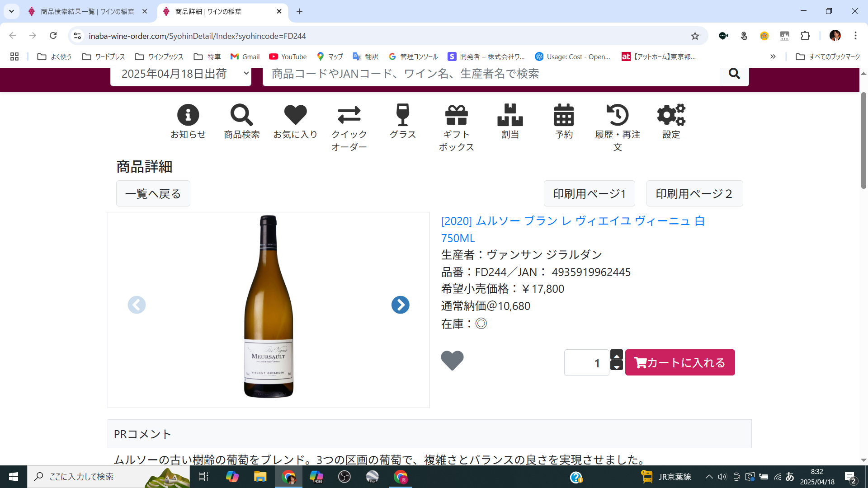Open the Chrome profile avatar
Screen dimensions: 868x488
835,36
